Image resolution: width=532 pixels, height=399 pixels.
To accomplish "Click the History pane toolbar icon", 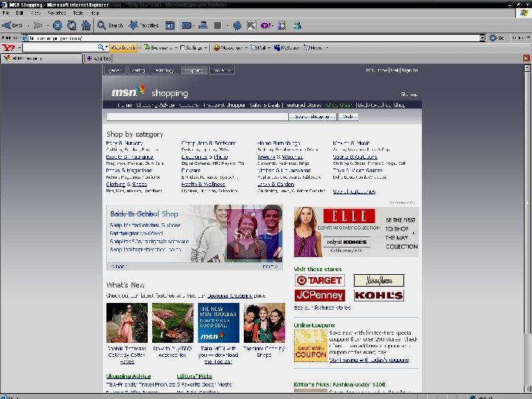I will pyautogui.click(x=170, y=25).
